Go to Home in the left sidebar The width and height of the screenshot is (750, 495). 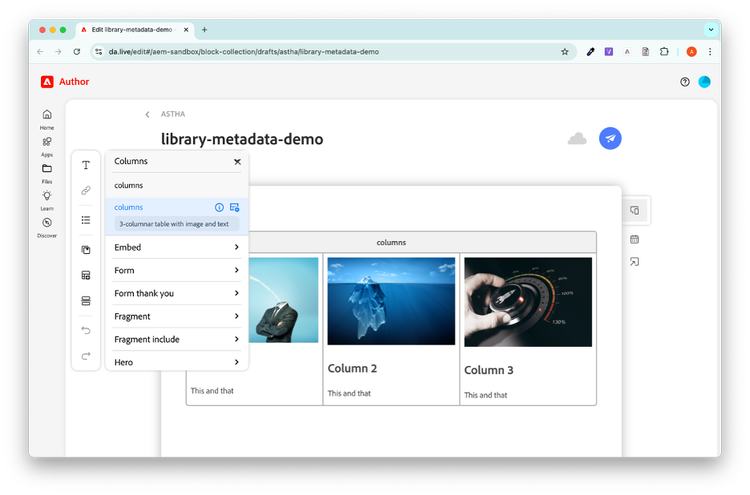pos(47,118)
